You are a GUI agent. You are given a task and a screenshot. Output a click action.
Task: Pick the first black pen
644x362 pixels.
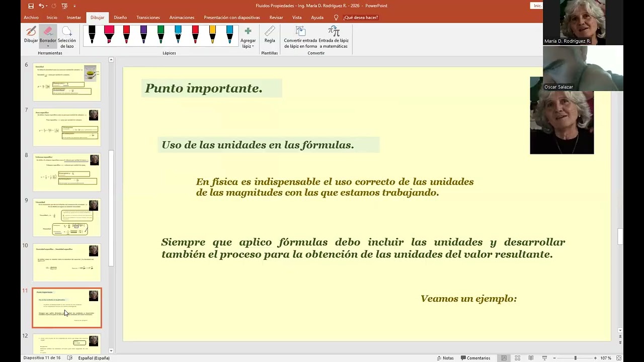(x=92, y=35)
